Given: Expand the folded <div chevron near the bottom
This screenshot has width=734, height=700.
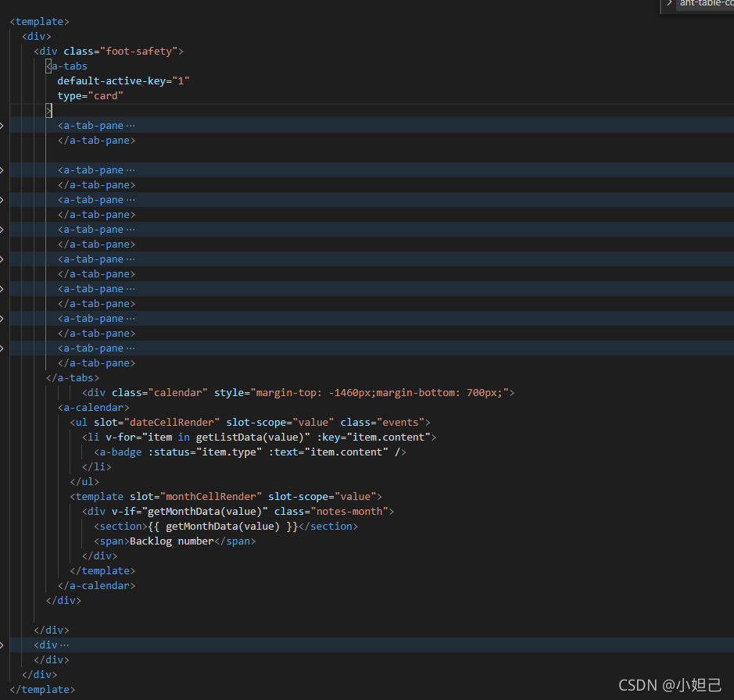Looking at the screenshot, I should pyautogui.click(x=2, y=645).
